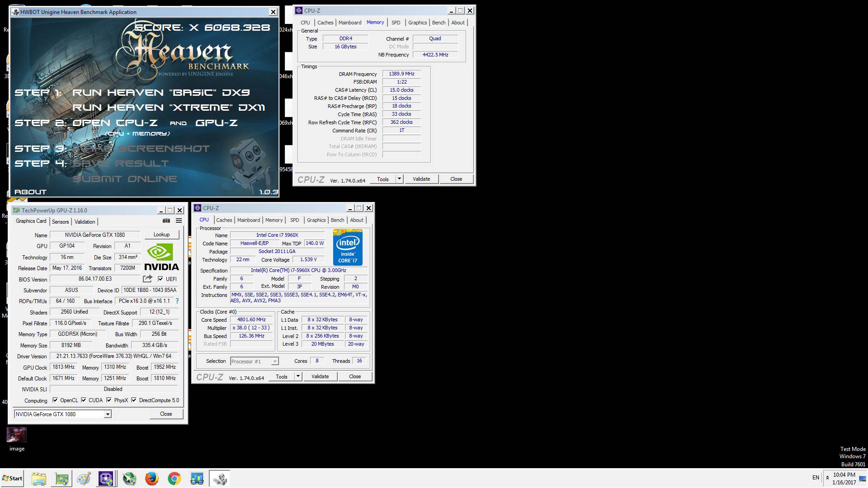Select the Graphics Card tab in GPU-Z
868x488 pixels.
pyautogui.click(x=31, y=221)
